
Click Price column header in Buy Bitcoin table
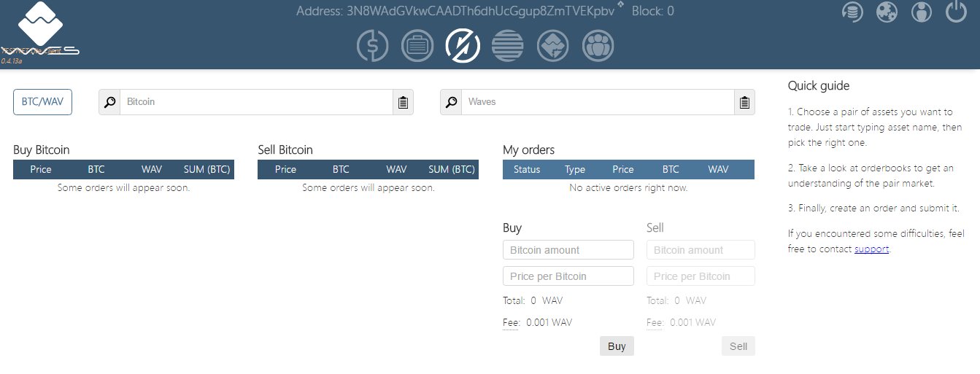[41, 169]
